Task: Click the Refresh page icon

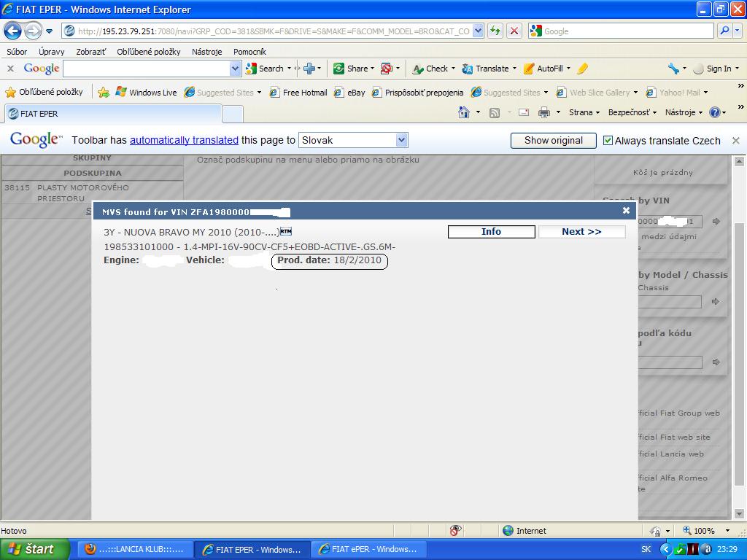Action: pos(496,31)
